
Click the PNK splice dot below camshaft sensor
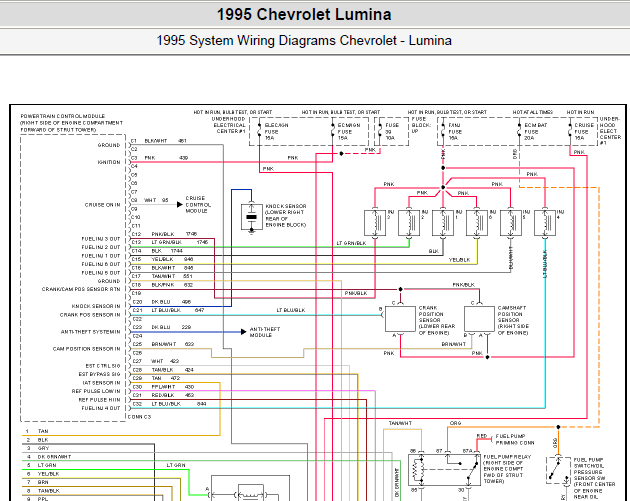[487, 357]
